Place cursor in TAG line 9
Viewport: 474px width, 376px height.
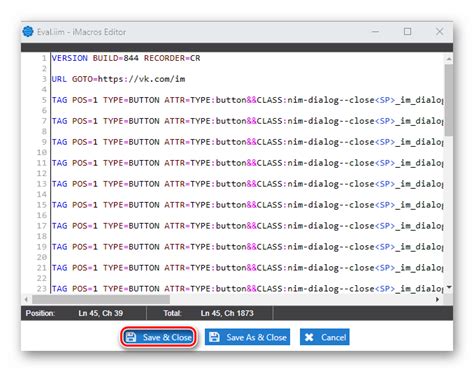pos(247,142)
